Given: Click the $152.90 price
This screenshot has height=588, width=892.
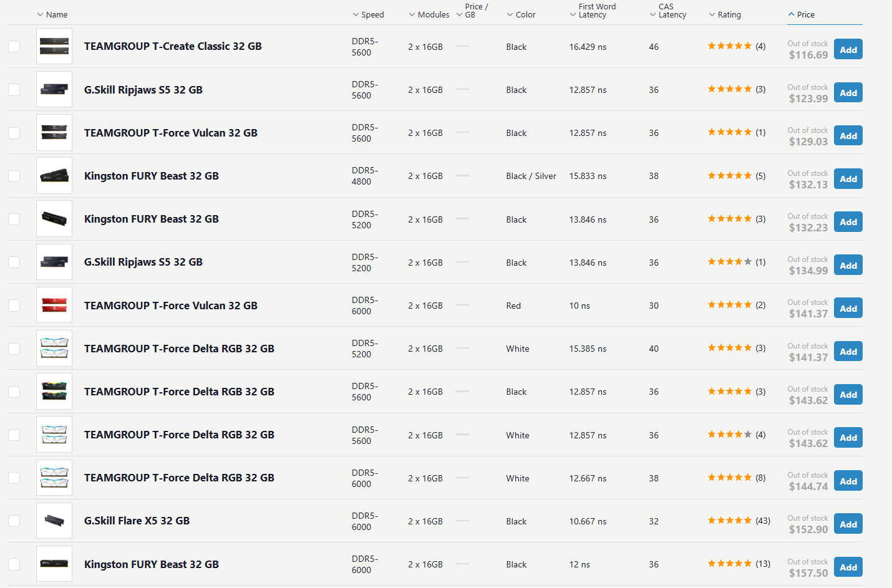Looking at the screenshot, I should tap(808, 529).
